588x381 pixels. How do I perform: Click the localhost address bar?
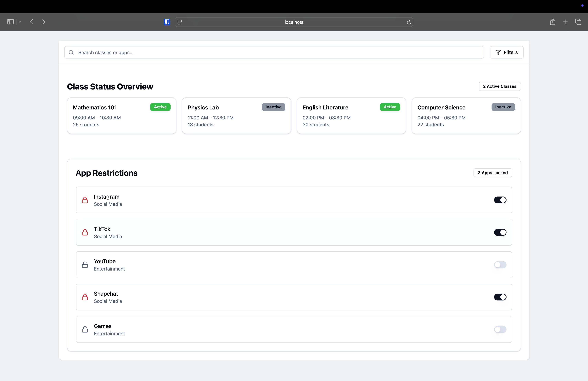(294, 22)
